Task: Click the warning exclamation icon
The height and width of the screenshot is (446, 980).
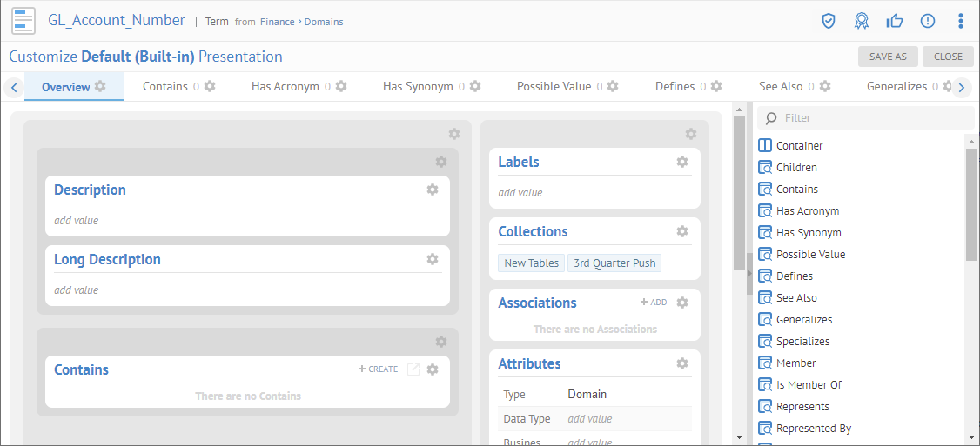Action: (928, 21)
